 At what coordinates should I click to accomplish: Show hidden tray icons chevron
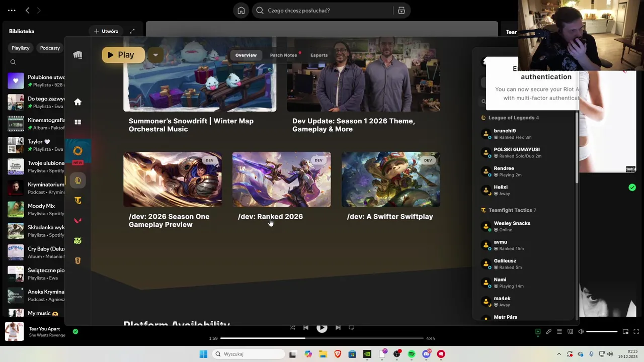point(559,354)
